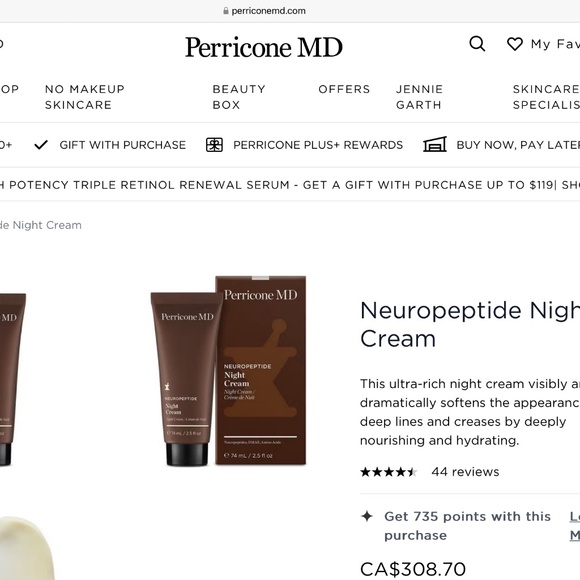The height and width of the screenshot is (580, 580).
Task: Click the Perricone Plus+ Rewards gift icon
Action: (x=214, y=145)
